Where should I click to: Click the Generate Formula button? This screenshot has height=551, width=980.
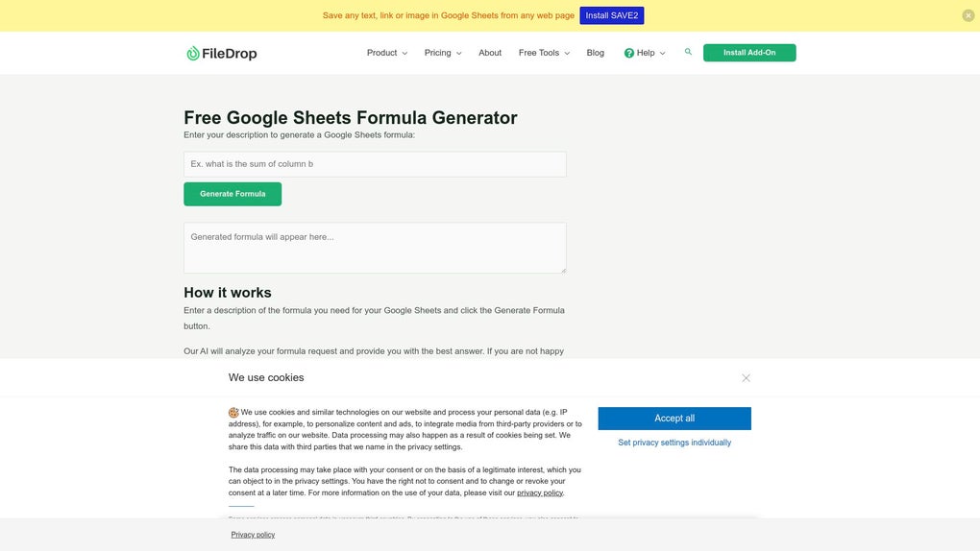click(x=233, y=194)
